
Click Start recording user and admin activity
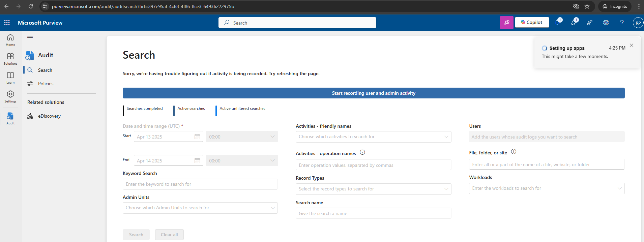click(x=373, y=93)
